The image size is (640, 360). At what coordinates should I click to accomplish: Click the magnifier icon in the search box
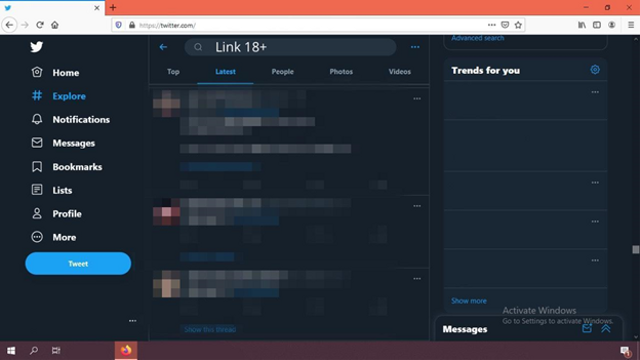coord(198,47)
